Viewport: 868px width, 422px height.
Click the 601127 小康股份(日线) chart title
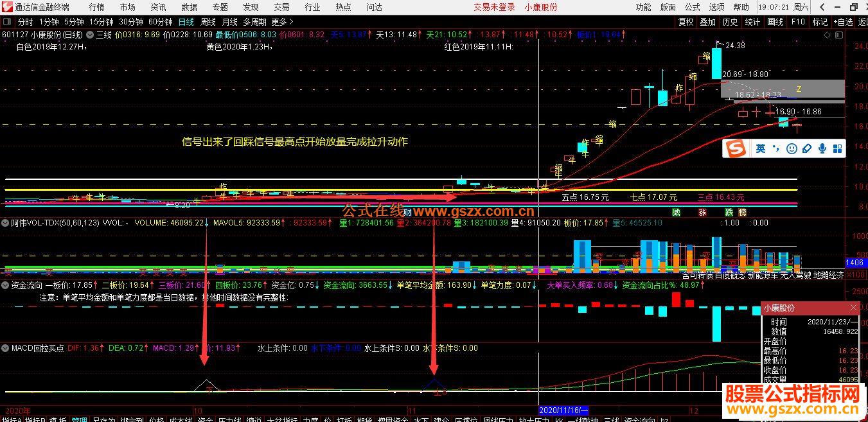[42, 35]
